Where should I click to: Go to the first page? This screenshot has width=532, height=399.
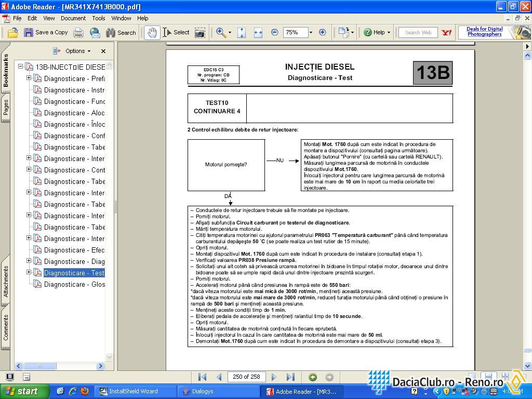point(203,377)
